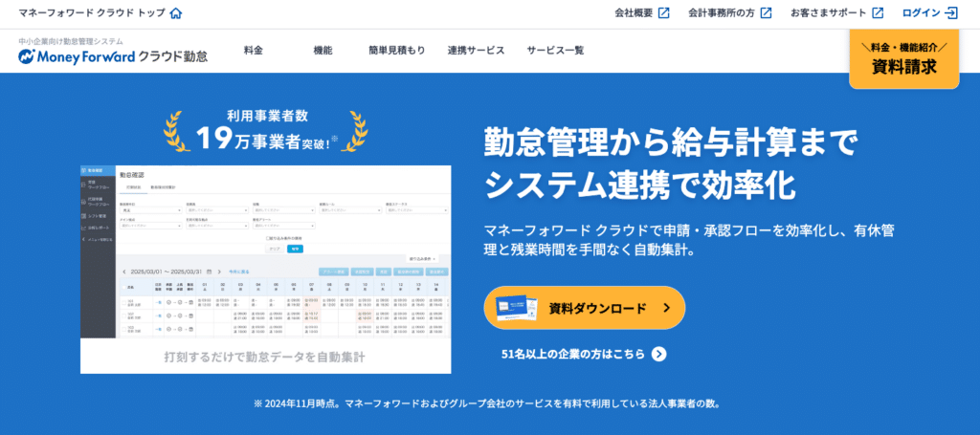
Task: Click the ログイン link
Action: point(930,13)
